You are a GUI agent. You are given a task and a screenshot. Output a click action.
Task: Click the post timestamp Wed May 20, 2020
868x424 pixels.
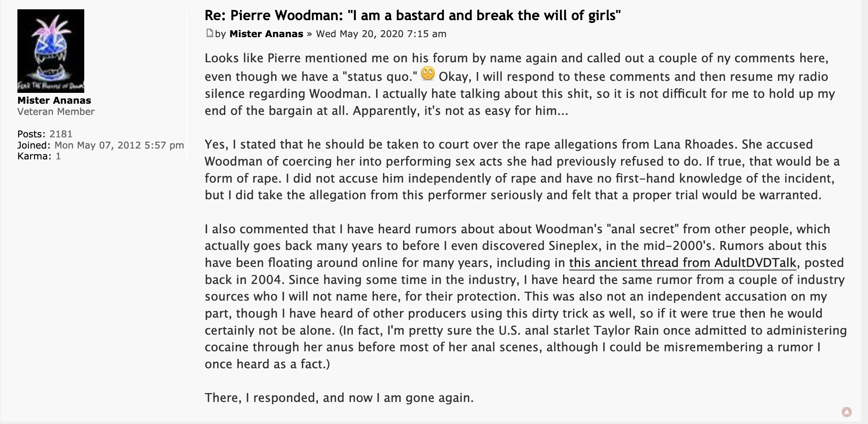(x=381, y=34)
